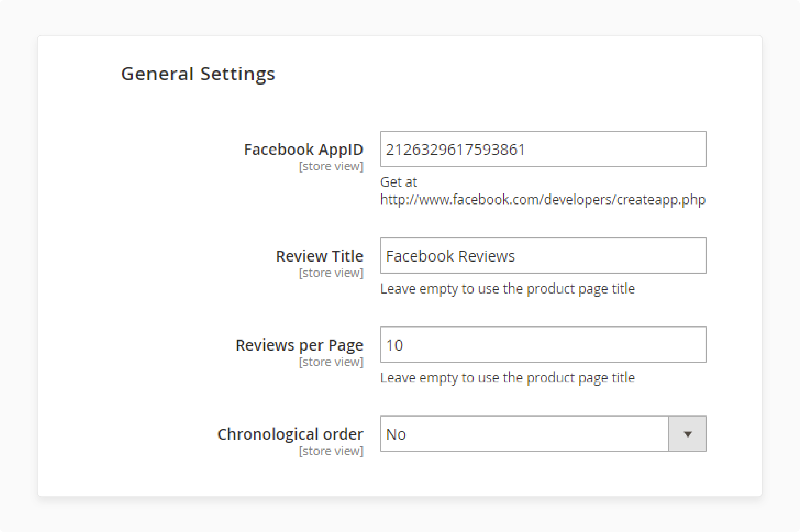Click the Facebook AppID input field
This screenshot has height=532, width=800.
[x=543, y=149]
